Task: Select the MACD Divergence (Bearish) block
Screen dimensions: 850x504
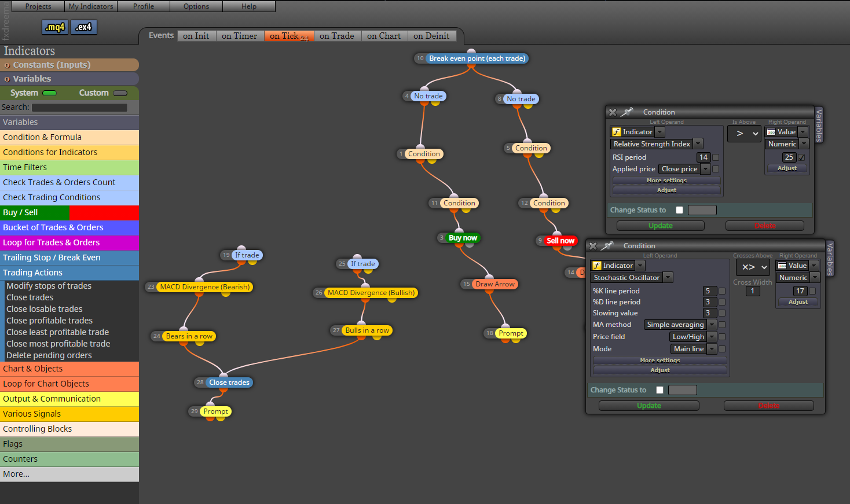Action: (205, 287)
